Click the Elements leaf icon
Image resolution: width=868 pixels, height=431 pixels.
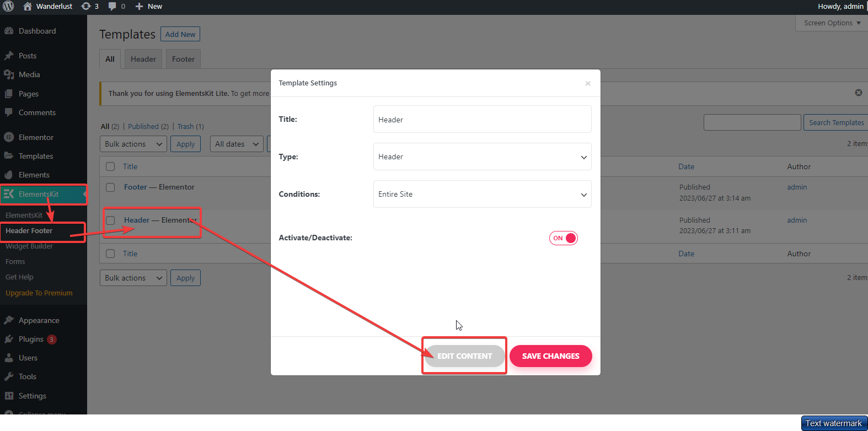point(9,175)
